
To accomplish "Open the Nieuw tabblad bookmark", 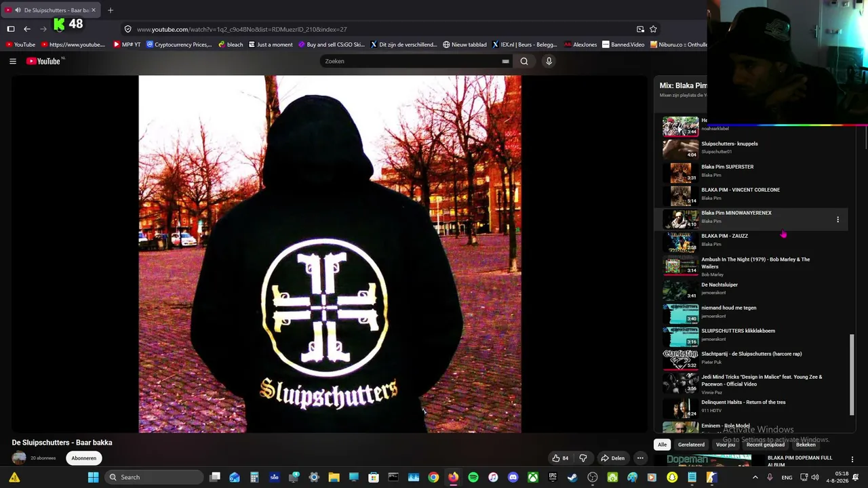I will coord(465,45).
